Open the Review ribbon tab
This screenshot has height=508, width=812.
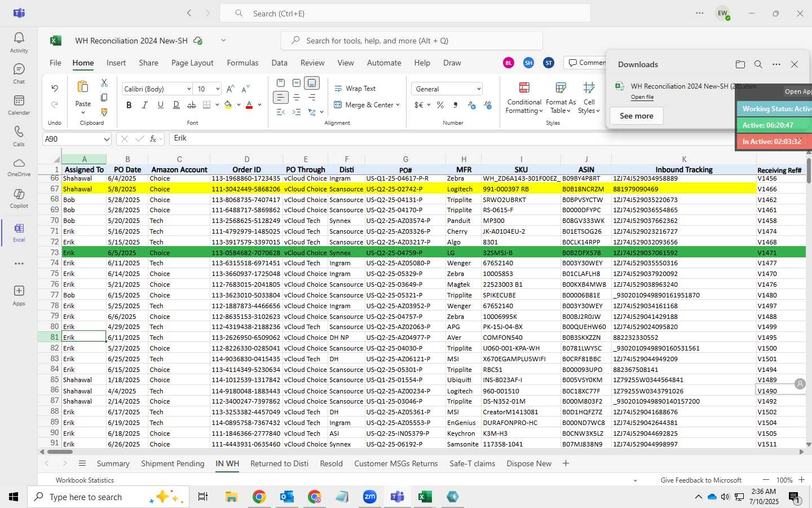pyautogui.click(x=312, y=63)
